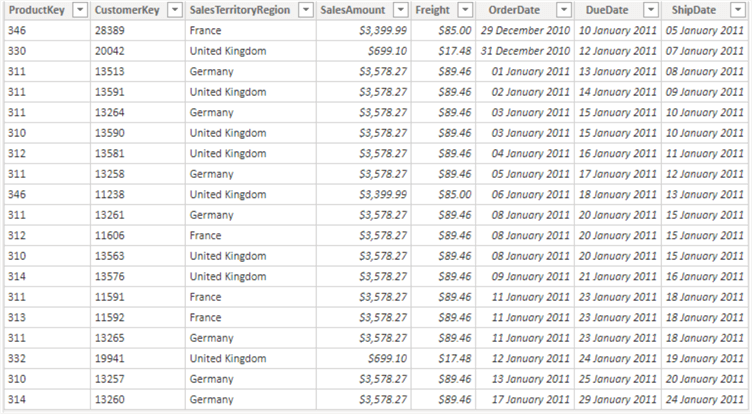Viewport: 752px width, 414px height.
Task: Open the OrderDate filter dropdown arrow
Action: [x=561, y=10]
